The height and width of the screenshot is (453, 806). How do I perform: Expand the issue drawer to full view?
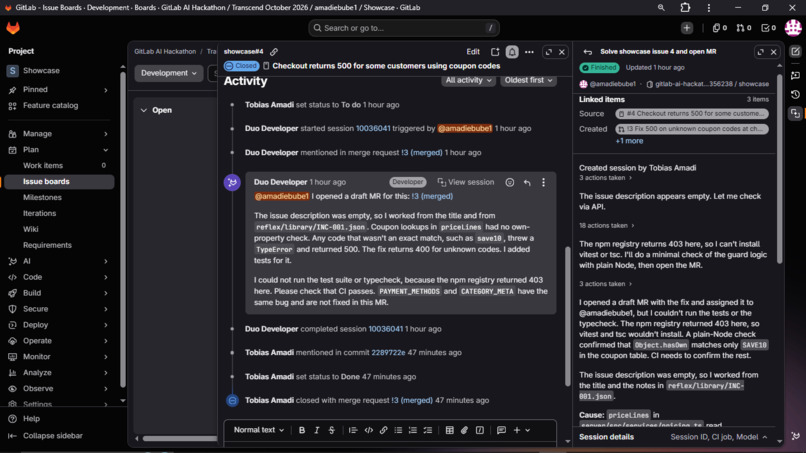coord(548,52)
